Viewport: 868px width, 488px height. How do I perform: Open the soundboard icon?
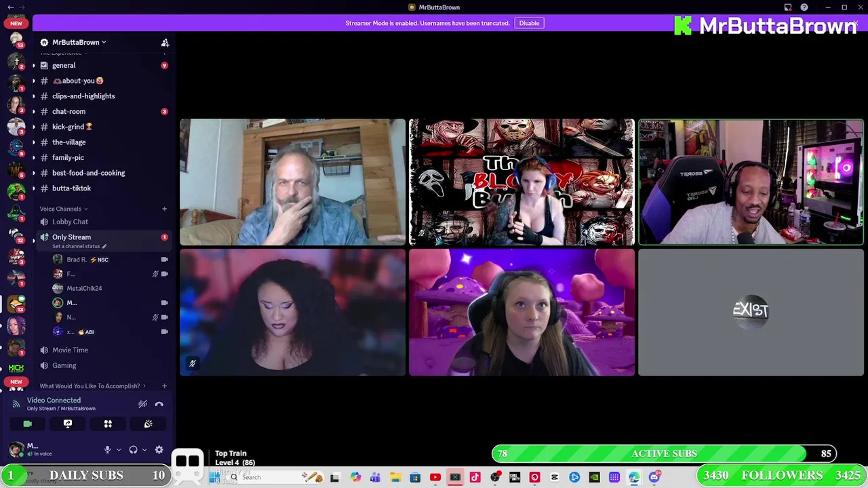click(148, 424)
